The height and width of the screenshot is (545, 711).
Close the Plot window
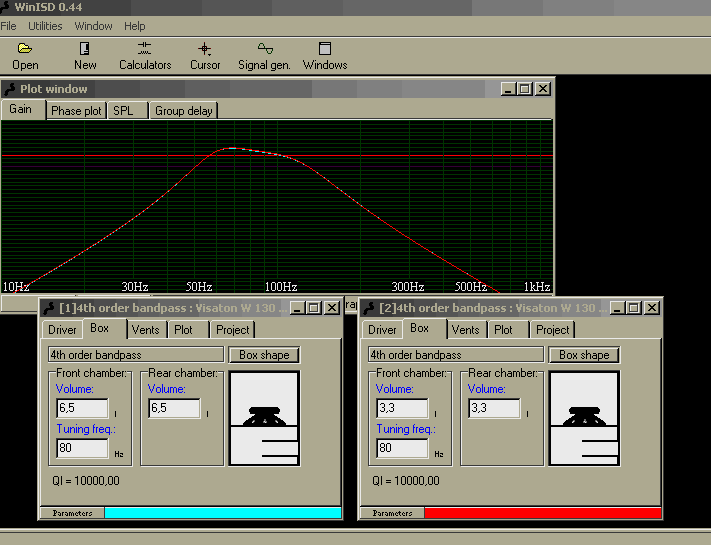click(543, 89)
